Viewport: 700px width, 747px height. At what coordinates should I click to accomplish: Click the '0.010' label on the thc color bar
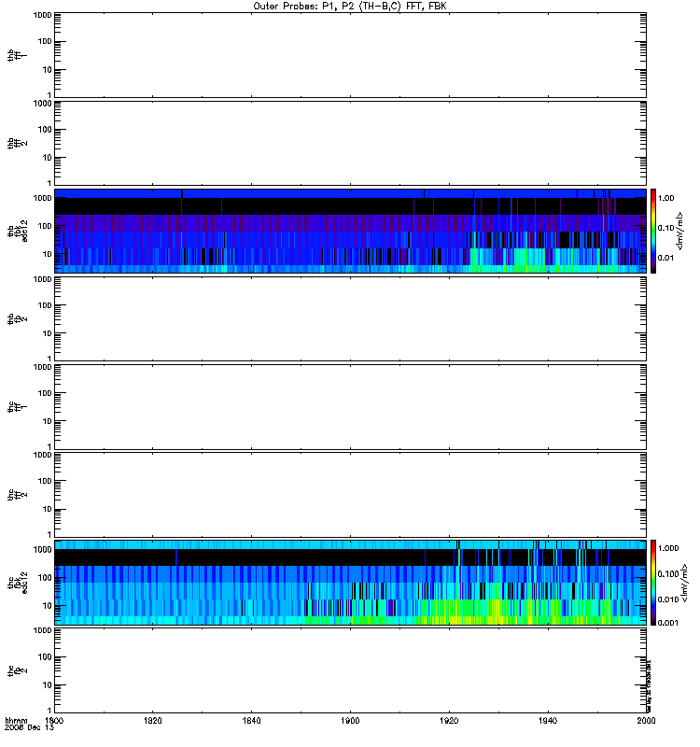[668, 599]
